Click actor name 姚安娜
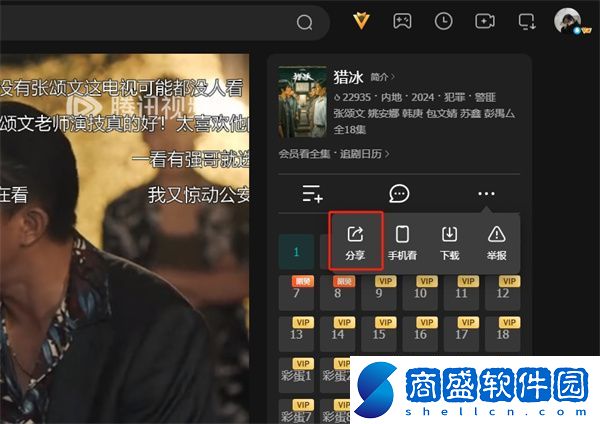The height and width of the screenshot is (424, 600). click(383, 114)
